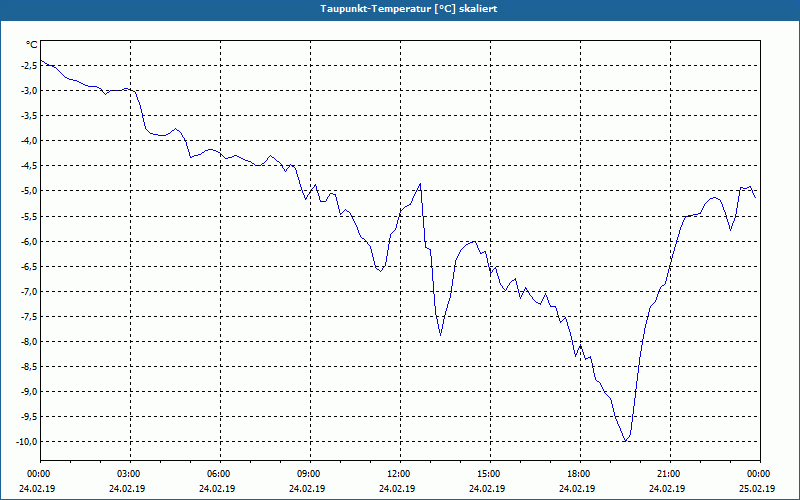Click the 18:00 time axis label

578,474
